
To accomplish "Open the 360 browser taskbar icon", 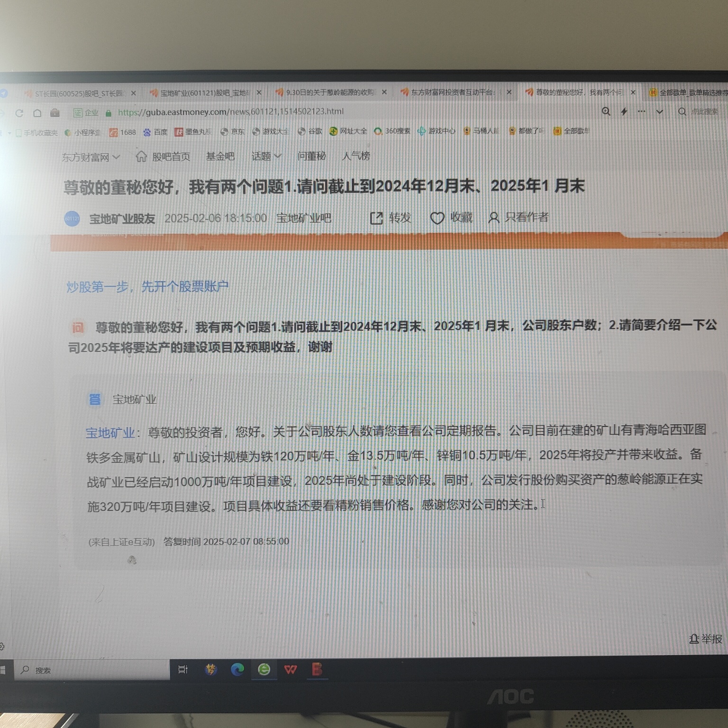I will pyautogui.click(x=264, y=669).
